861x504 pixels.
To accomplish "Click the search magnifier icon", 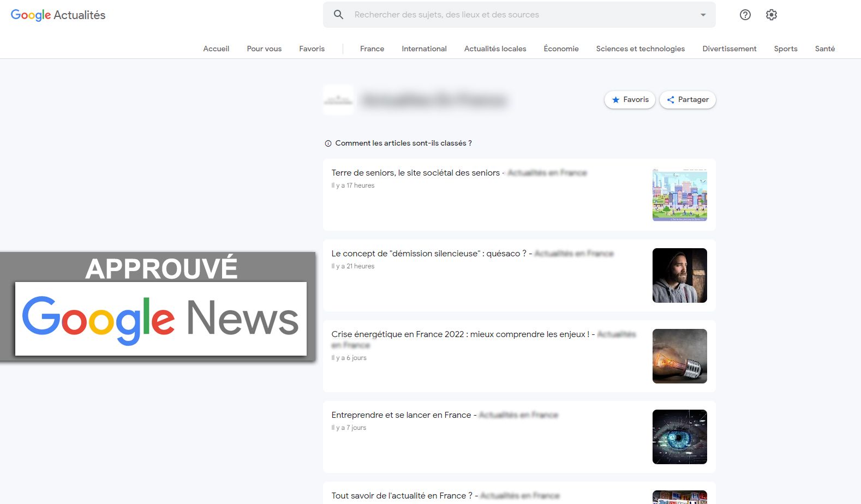I will pyautogui.click(x=339, y=15).
